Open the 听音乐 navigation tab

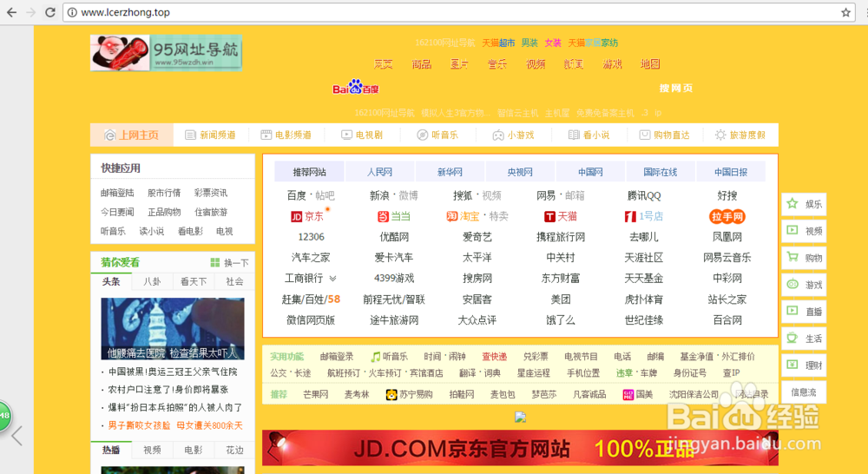click(x=437, y=135)
